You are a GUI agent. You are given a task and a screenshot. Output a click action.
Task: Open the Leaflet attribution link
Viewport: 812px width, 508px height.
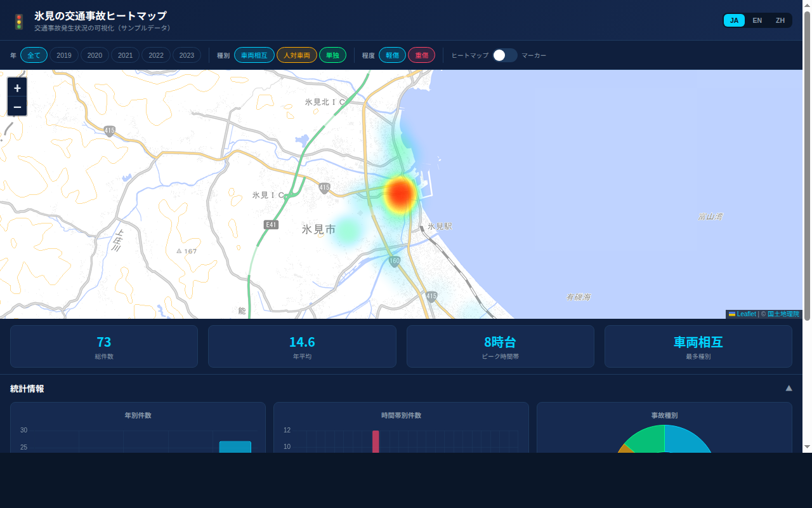[x=747, y=314]
